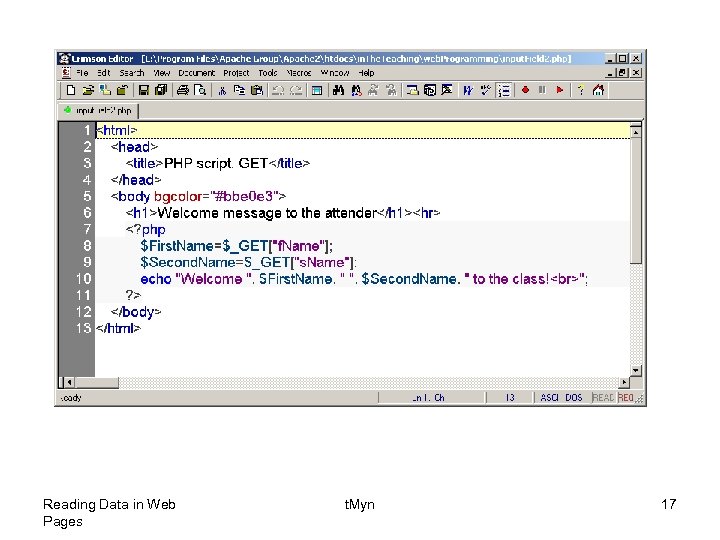720x540 pixels.
Task: Open the File menu
Action: 82,73
